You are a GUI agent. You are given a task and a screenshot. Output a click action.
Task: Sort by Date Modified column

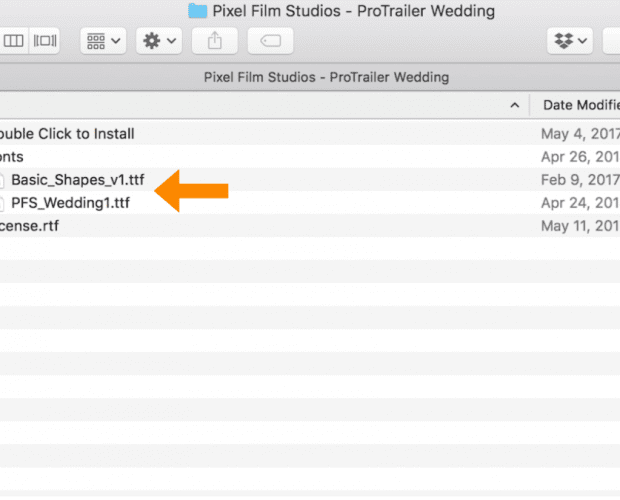tap(581, 105)
